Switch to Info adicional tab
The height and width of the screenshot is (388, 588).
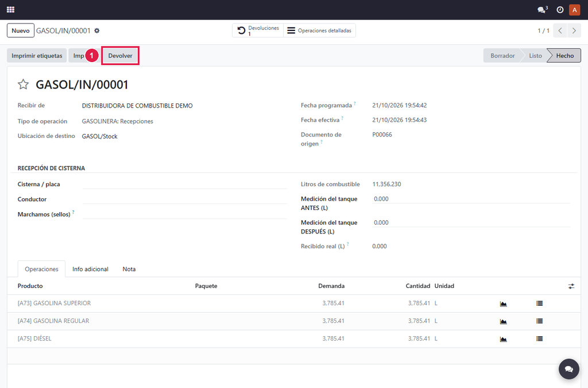(x=90, y=269)
